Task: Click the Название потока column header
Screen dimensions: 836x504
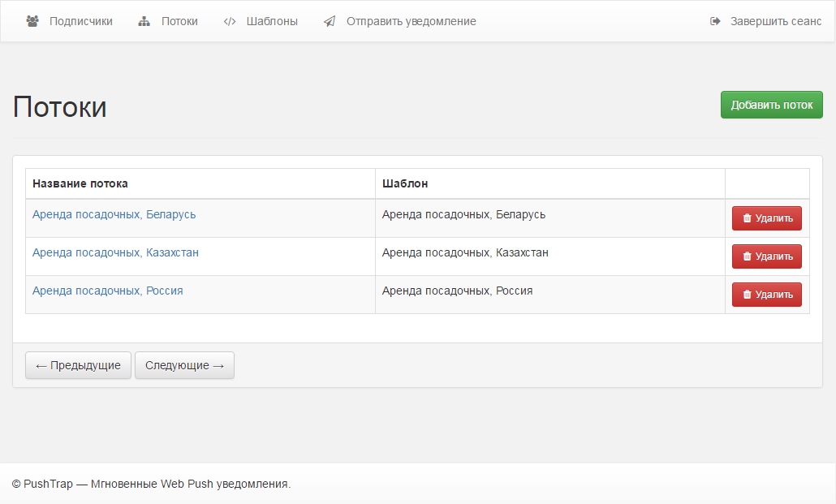Action: 80,183
